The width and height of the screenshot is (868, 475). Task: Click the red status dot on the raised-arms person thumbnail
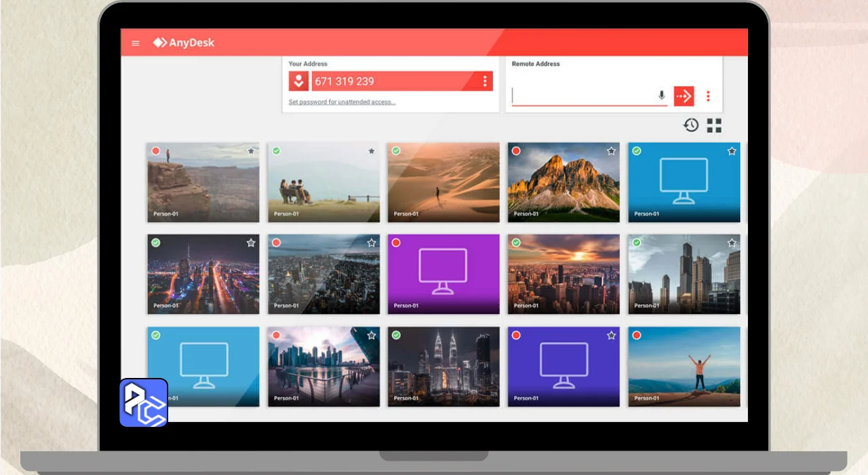(x=636, y=335)
